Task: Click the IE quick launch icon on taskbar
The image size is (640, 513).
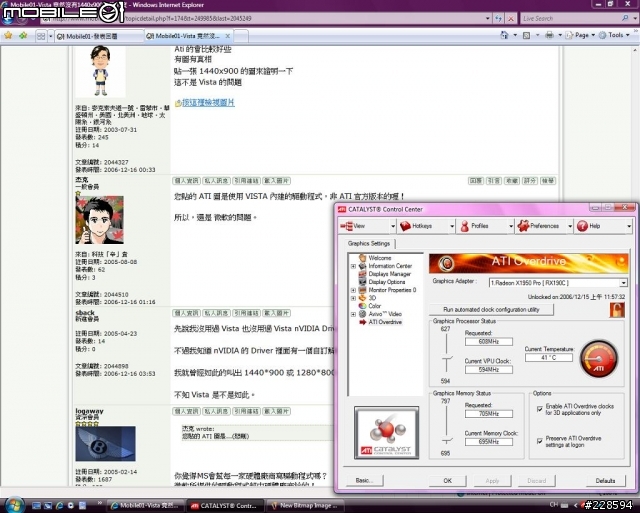Action: (x=59, y=505)
